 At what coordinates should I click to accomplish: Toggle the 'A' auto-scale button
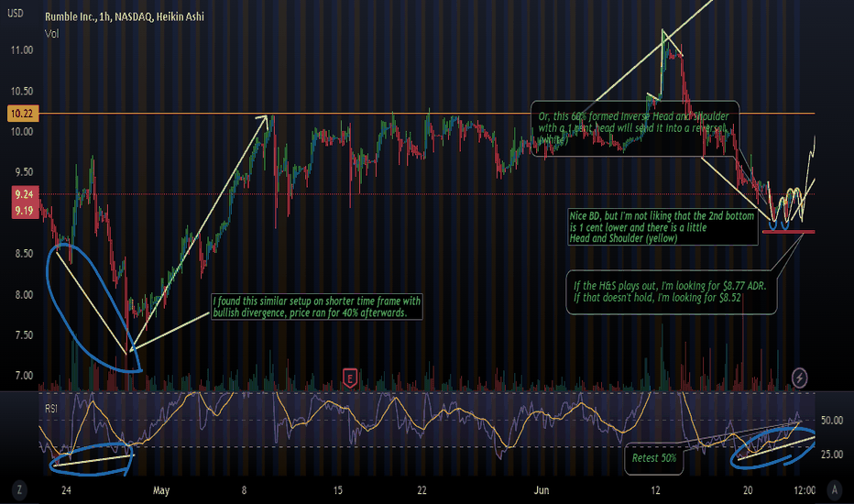click(x=835, y=490)
